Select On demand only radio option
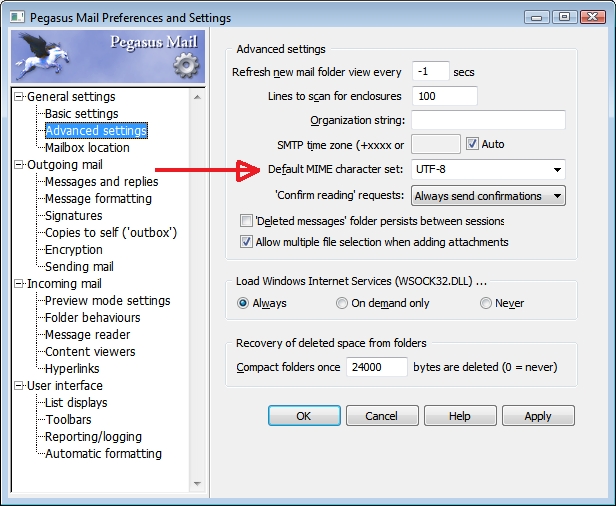 (x=343, y=303)
